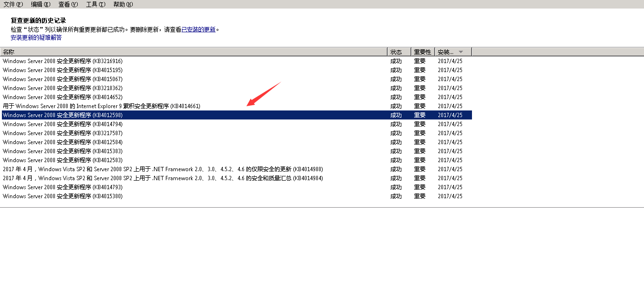This screenshot has height=293, width=644.
Task: Click the highlighted KB4012598 update row
Action: click(x=63, y=115)
